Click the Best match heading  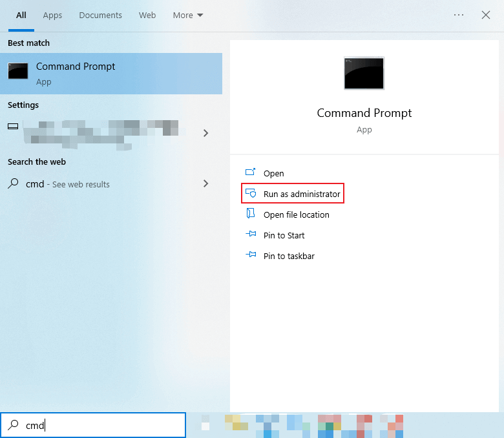coord(28,43)
